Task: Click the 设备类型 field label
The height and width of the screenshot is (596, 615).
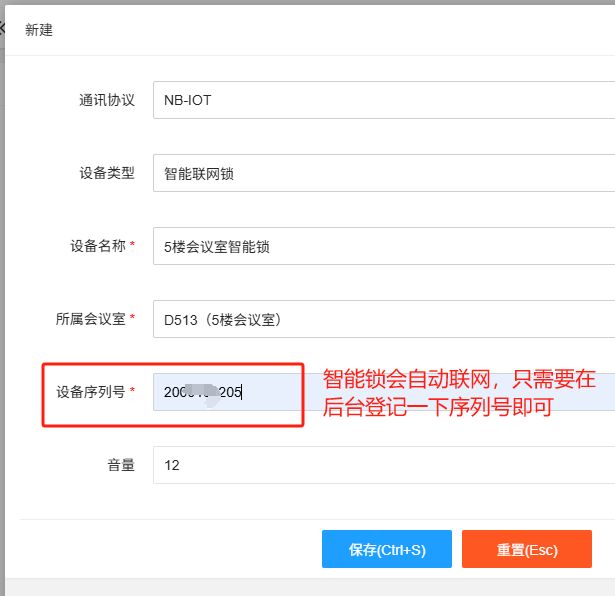Action: [107, 174]
